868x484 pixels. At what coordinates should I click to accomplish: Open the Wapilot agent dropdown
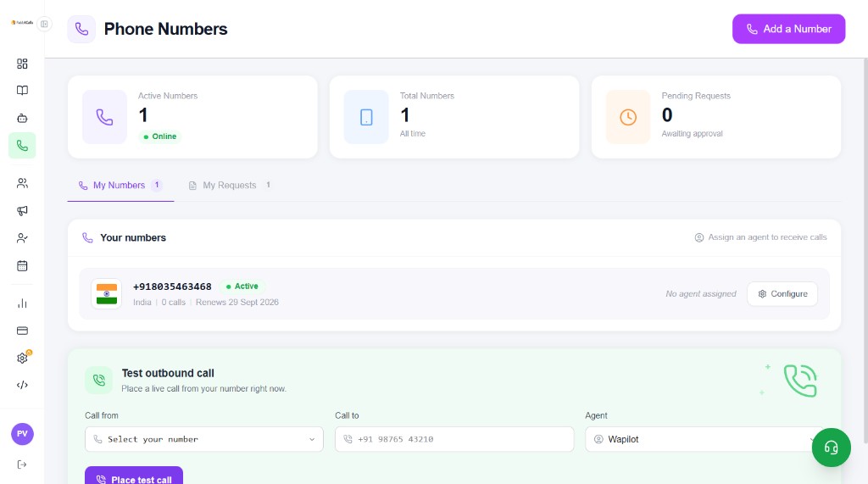tap(704, 439)
